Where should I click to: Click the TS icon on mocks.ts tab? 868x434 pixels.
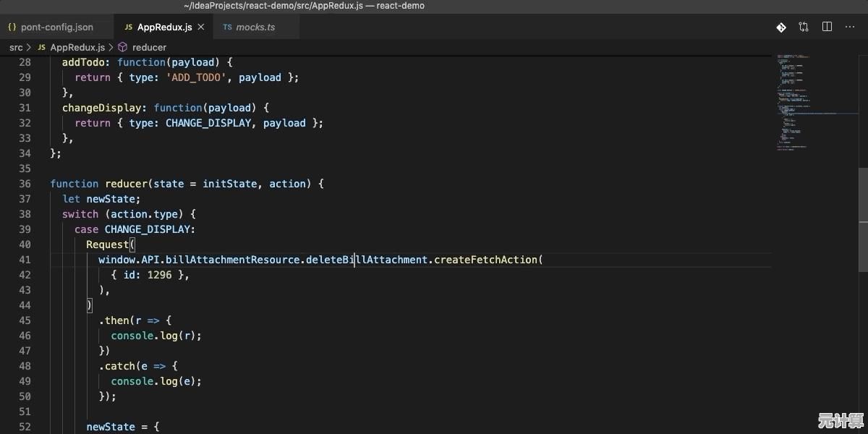227,27
